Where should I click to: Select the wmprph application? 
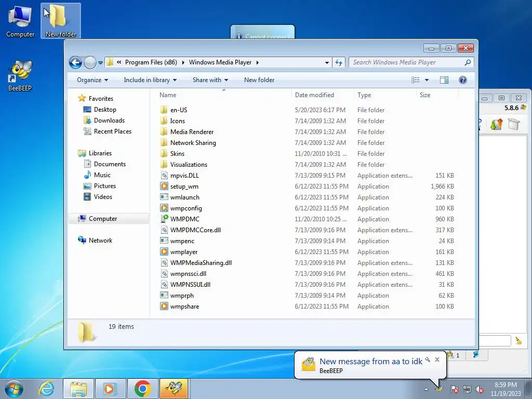(182, 296)
